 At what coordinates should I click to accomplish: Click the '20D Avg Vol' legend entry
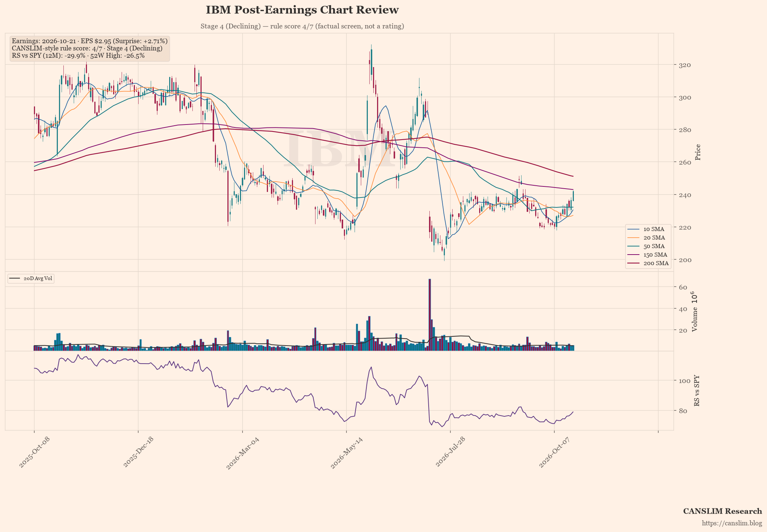pos(31,279)
